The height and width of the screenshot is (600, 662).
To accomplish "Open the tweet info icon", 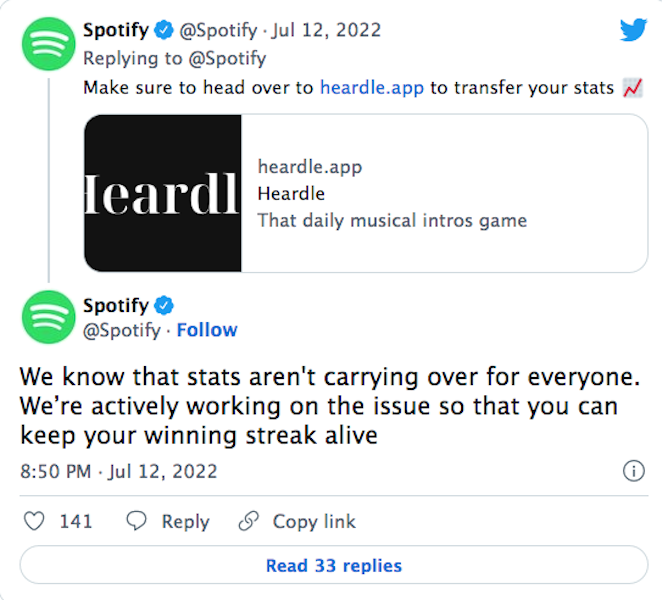I will coord(633,471).
